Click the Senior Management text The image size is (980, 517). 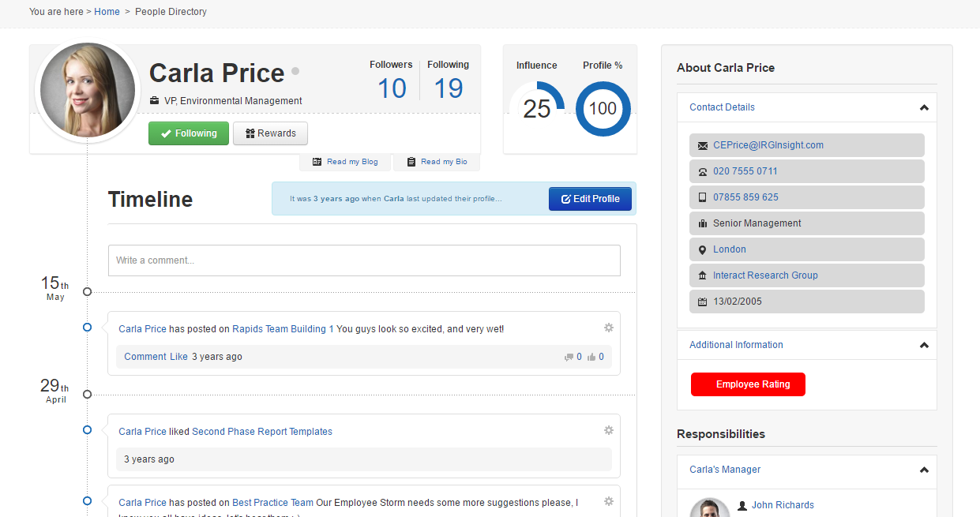click(757, 223)
